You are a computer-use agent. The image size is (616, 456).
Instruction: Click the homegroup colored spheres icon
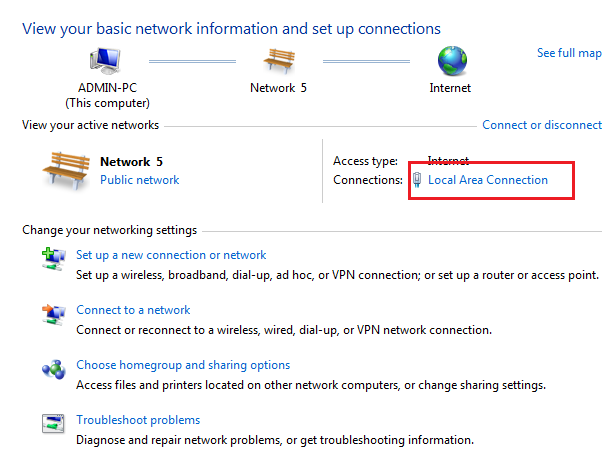click(53, 369)
